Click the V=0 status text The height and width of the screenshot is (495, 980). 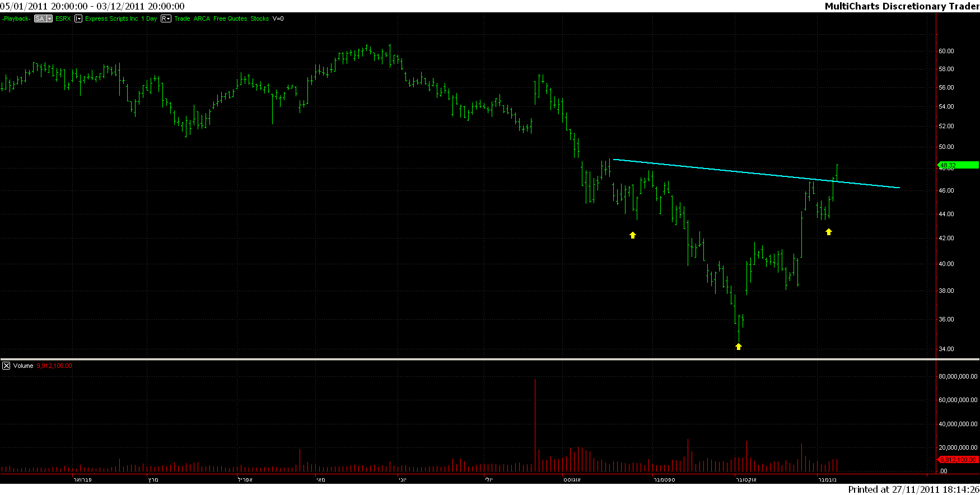(278, 18)
